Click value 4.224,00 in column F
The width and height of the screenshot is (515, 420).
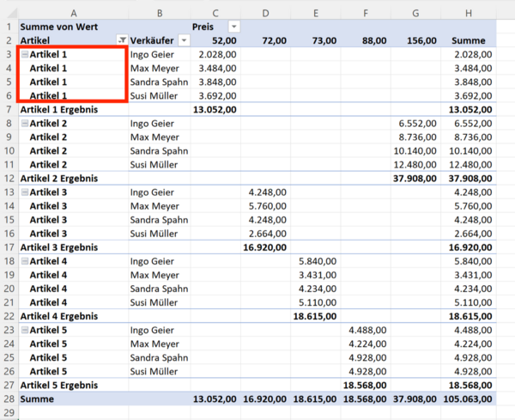coord(367,344)
